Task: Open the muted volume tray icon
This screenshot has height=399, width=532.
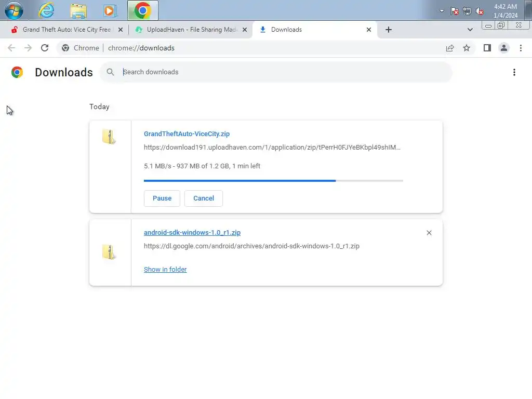Action: [480, 11]
